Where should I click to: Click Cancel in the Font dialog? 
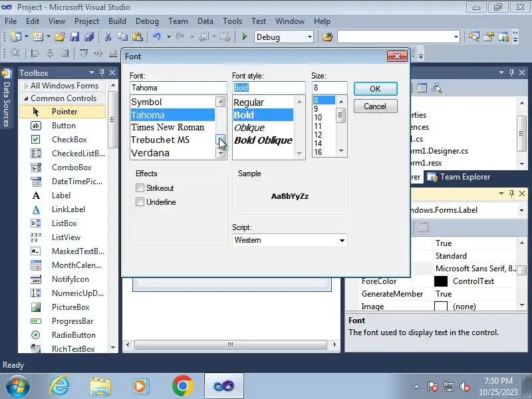coord(375,106)
